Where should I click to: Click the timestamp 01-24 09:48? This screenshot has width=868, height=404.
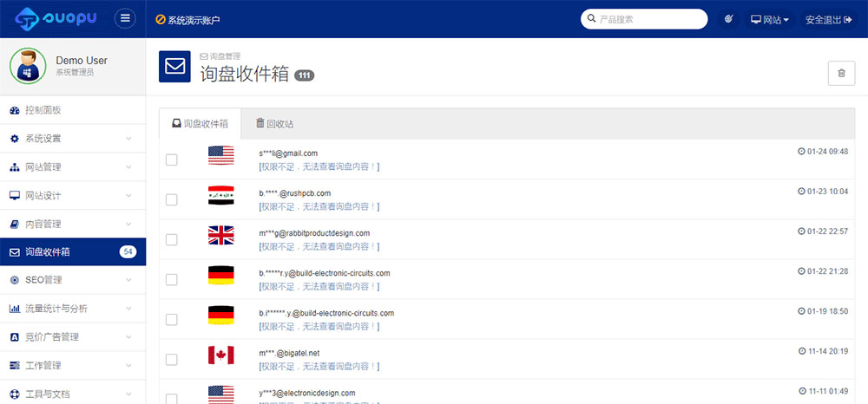[823, 152]
